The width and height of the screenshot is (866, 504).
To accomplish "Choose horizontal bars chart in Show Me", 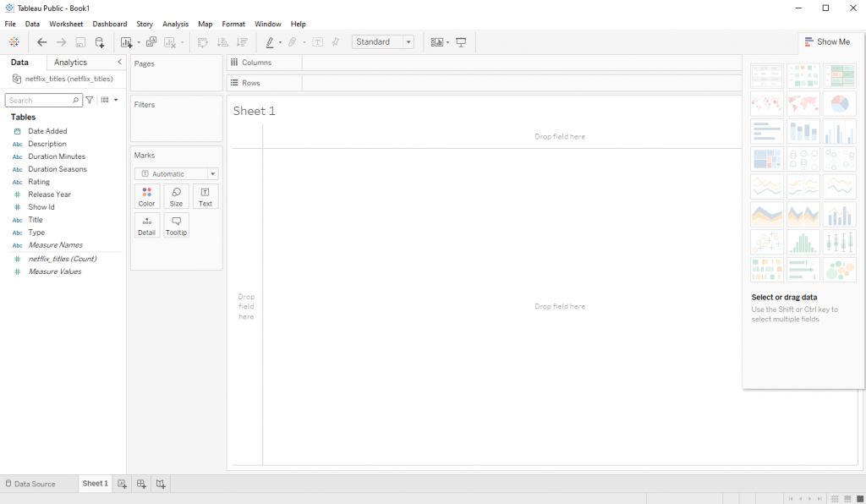I will click(767, 131).
